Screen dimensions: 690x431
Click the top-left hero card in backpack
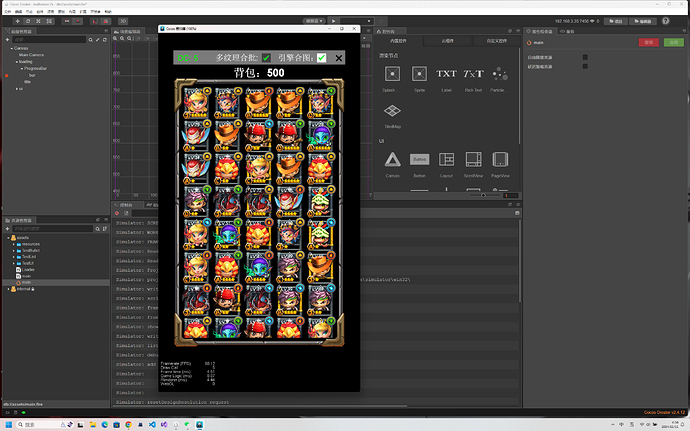click(197, 103)
